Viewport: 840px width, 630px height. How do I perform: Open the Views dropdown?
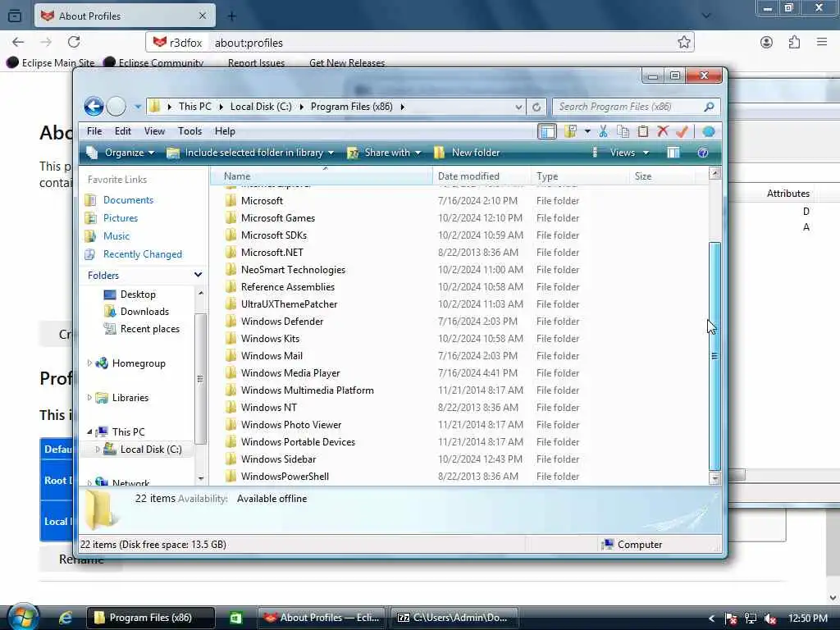(x=629, y=153)
